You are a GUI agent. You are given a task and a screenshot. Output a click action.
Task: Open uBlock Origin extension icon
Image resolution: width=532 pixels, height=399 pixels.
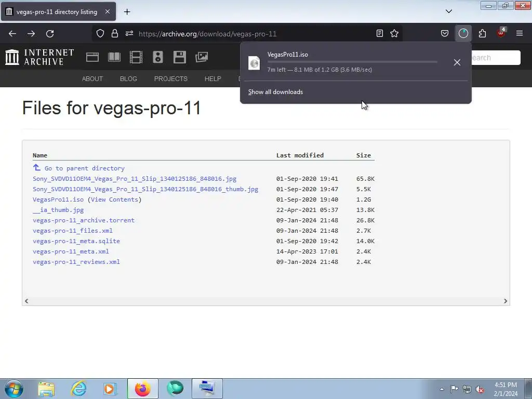click(501, 33)
